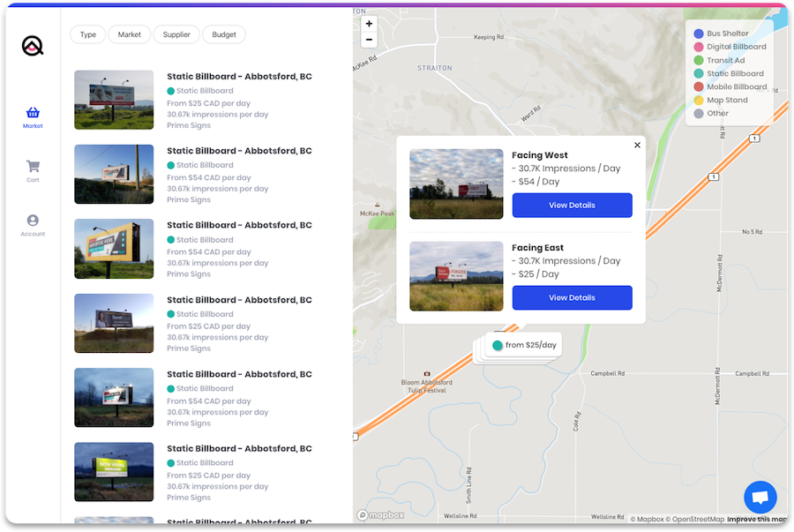Zoom in on the map
The image size is (794, 532).
coord(369,23)
